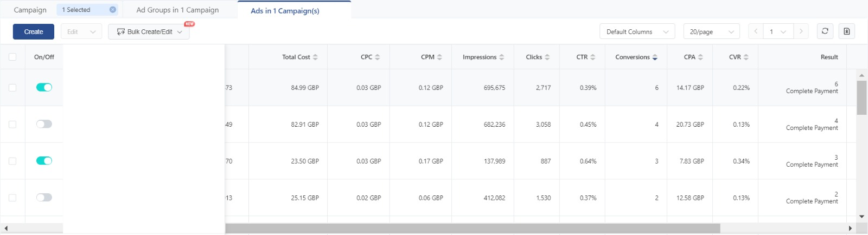This screenshot has width=868, height=235.
Task: Open the Default Columns dropdown
Action: 637,32
